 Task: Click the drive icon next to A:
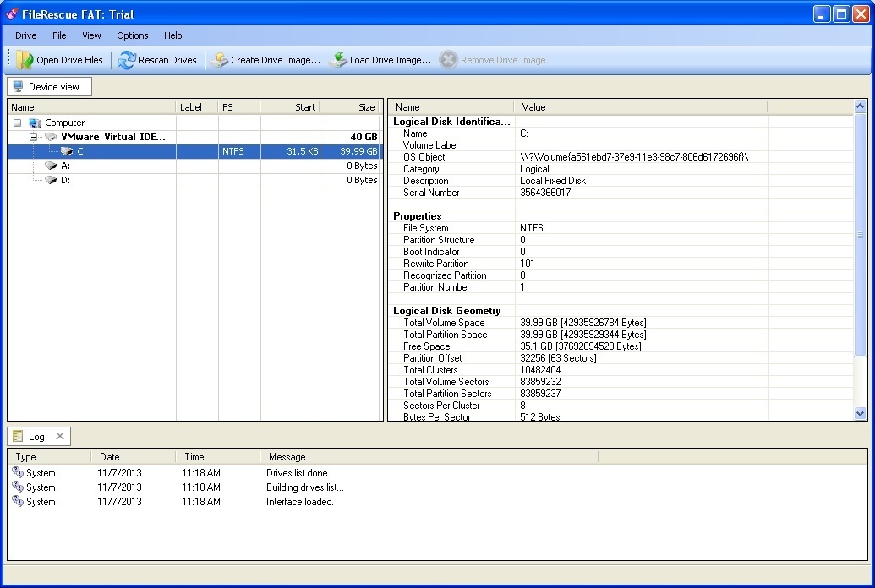pyautogui.click(x=51, y=166)
